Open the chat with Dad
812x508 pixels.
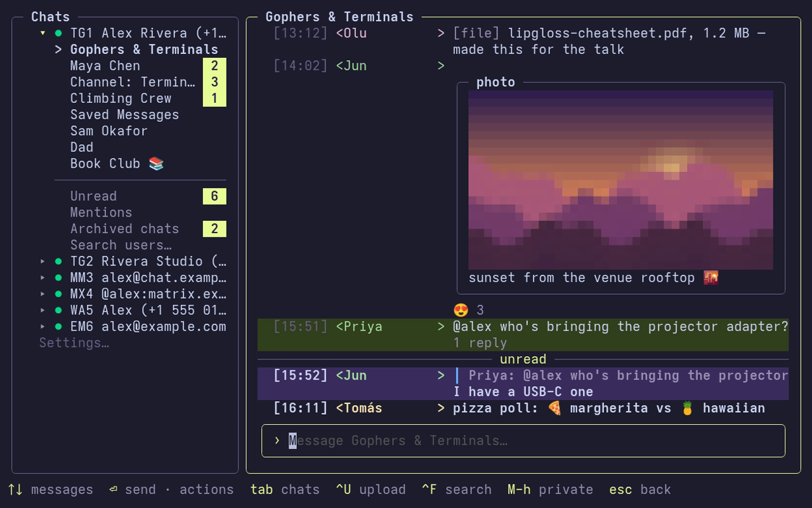coord(82,147)
